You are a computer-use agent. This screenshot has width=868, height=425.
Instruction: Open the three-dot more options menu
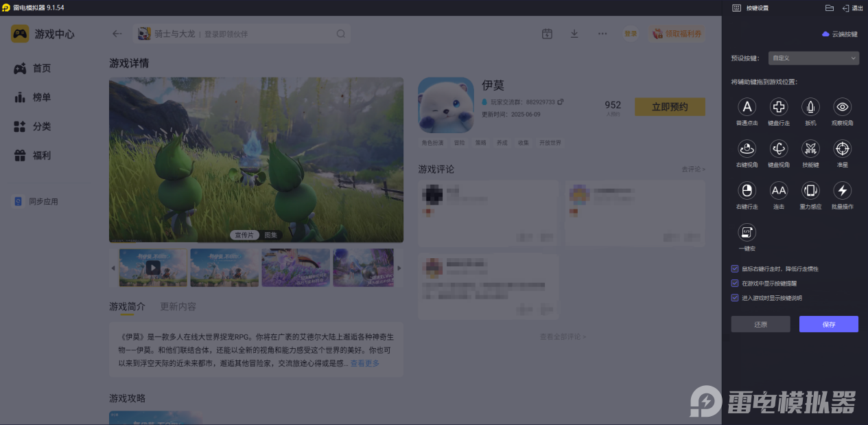pos(602,33)
